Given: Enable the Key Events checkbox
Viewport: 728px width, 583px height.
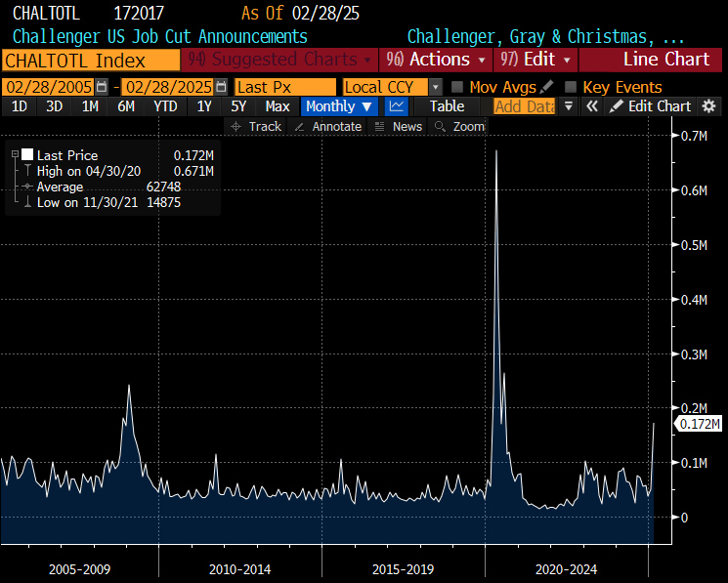Looking at the screenshot, I should pos(571,87).
